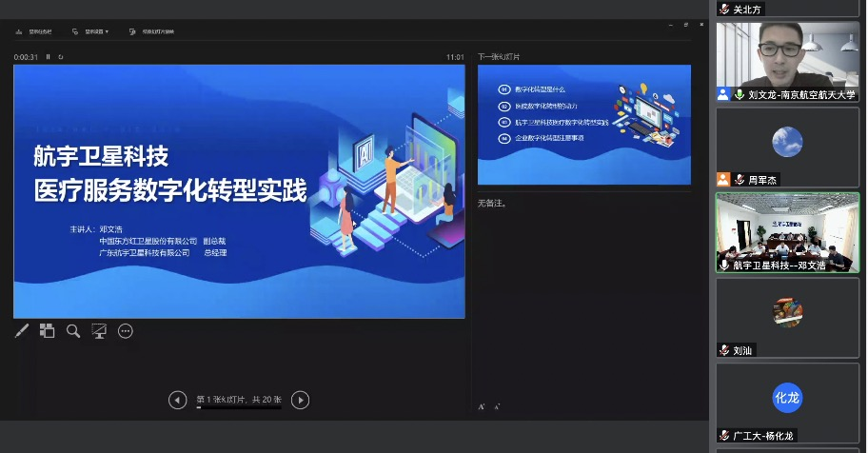The image size is (868, 453).
Task: Open the see-all-slides grid view
Action: pos(47,331)
